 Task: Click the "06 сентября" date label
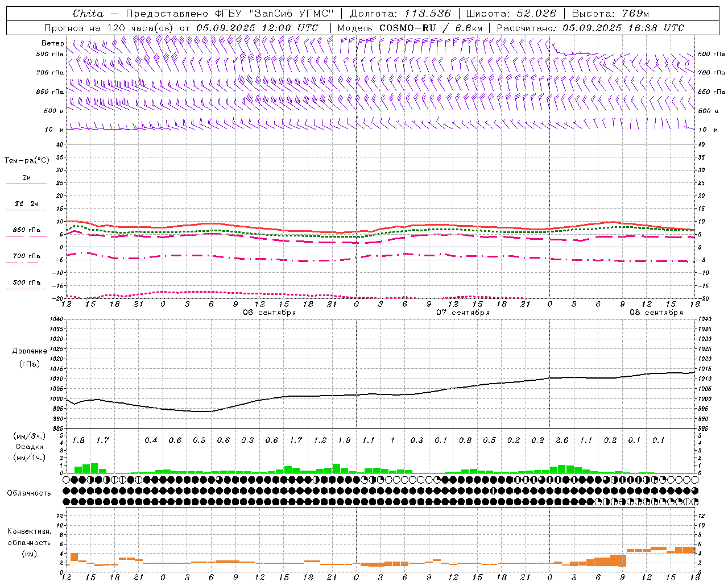pos(270,313)
